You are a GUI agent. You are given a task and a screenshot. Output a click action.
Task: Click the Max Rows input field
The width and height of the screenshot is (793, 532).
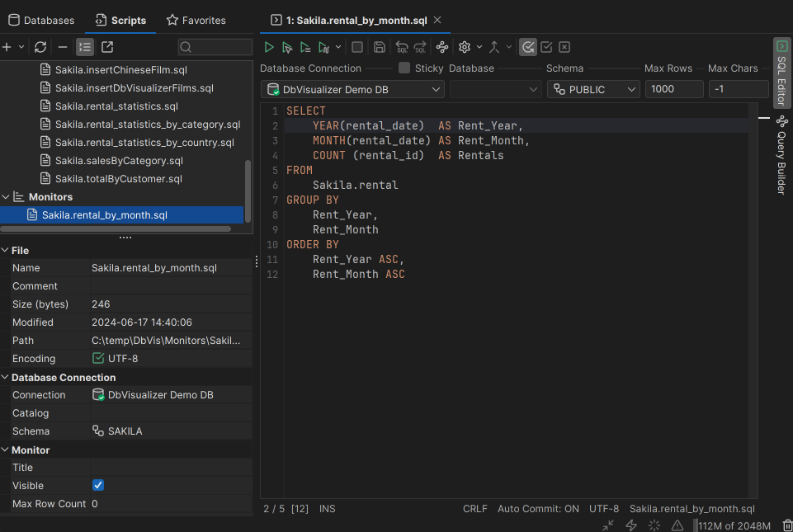pos(673,89)
